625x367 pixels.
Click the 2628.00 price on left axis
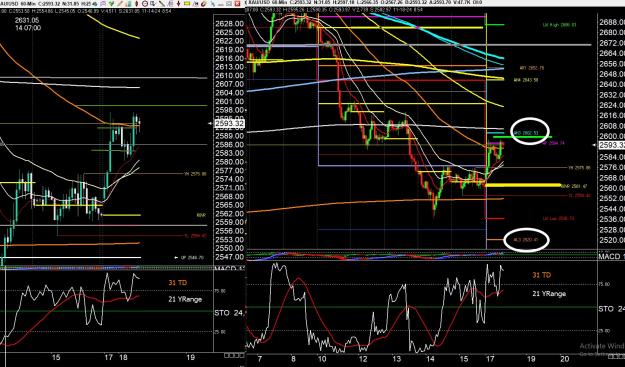click(229, 24)
